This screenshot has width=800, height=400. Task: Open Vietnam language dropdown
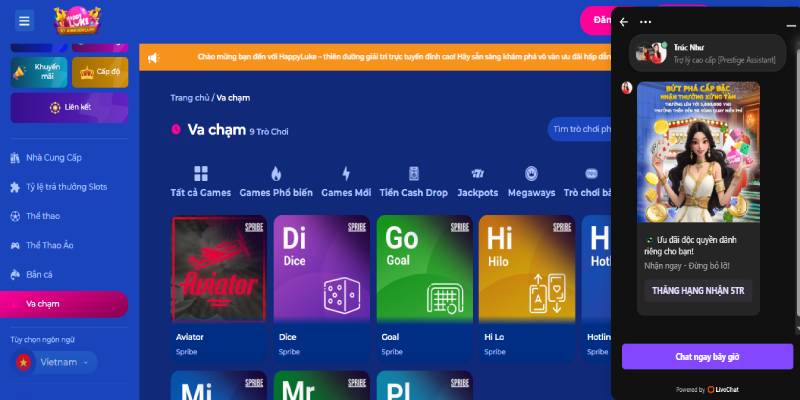[x=56, y=362]
